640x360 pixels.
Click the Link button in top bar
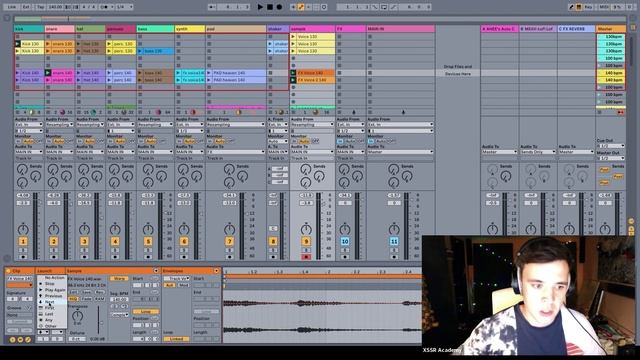pyautogui.click(x=12, y=7)
